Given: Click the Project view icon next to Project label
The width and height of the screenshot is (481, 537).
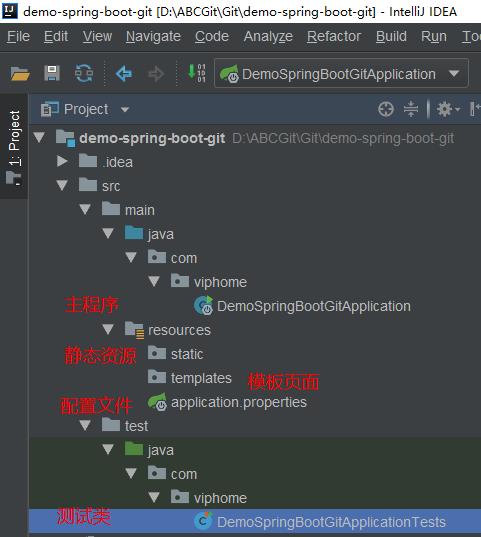Looking at the screenshot, I should coord(50,109).
